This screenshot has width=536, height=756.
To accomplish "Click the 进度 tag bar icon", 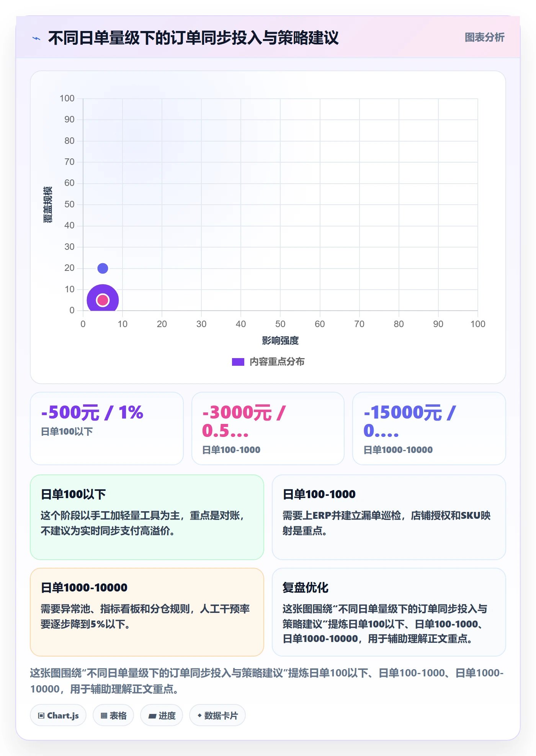I will (152, 716).
